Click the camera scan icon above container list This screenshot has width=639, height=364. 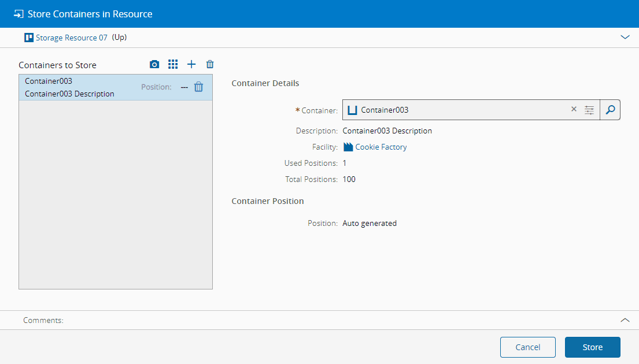(154, 65)
